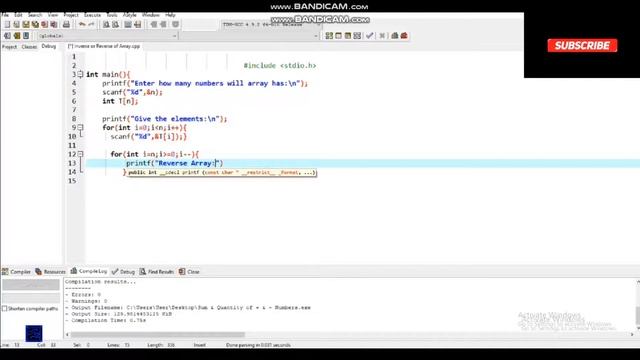Open the Project menu
The image size is (640, 360).
(71, 15)
